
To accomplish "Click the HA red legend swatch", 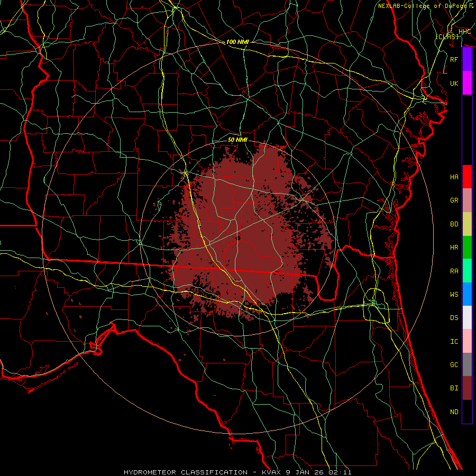I will [467, 177].
